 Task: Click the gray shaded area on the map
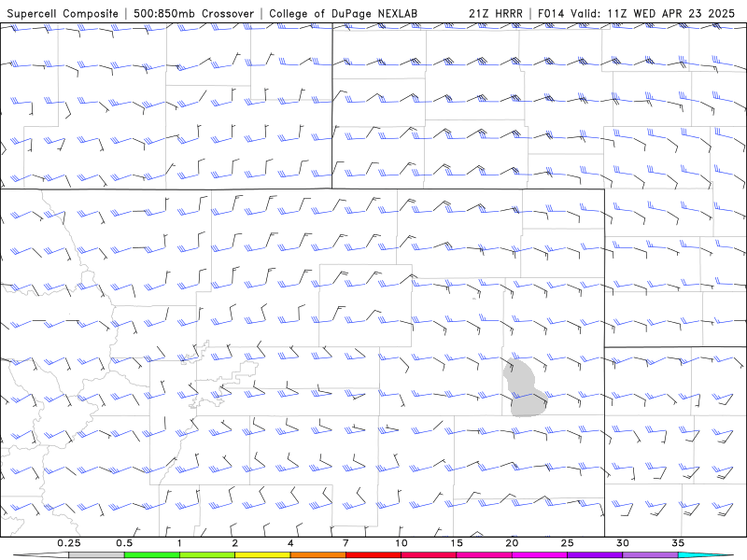(x=525, y=388)
